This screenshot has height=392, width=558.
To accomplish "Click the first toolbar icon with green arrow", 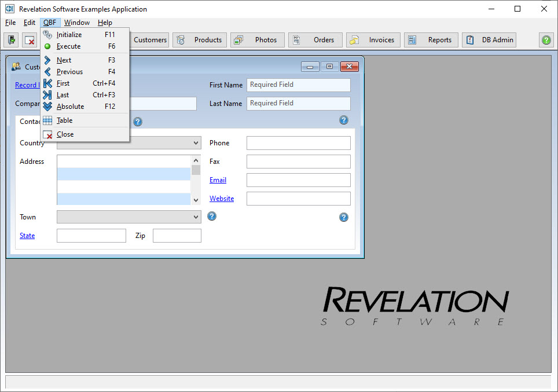I will point(12,40).
